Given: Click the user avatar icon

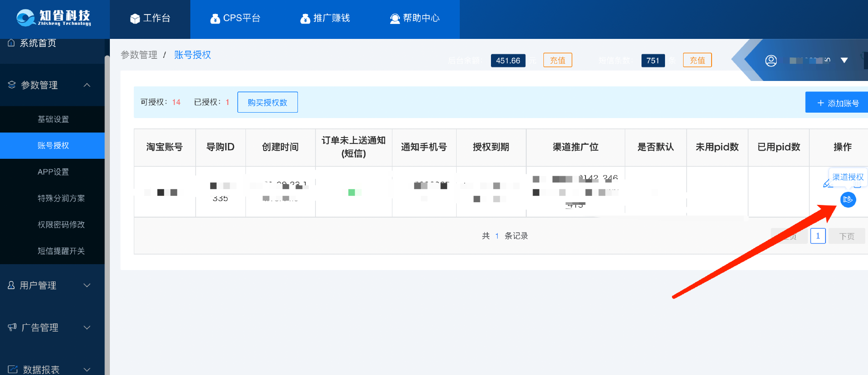Looking at the screenshot, I should tap(771, 61).
